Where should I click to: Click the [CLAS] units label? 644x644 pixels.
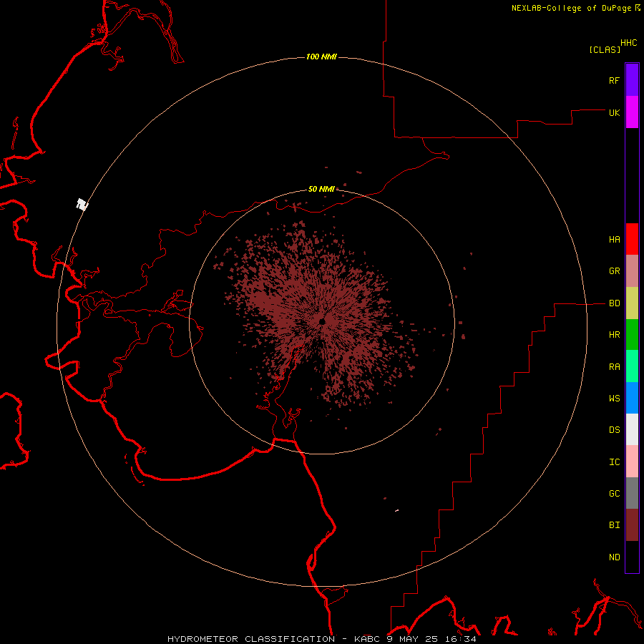(605, 49)
